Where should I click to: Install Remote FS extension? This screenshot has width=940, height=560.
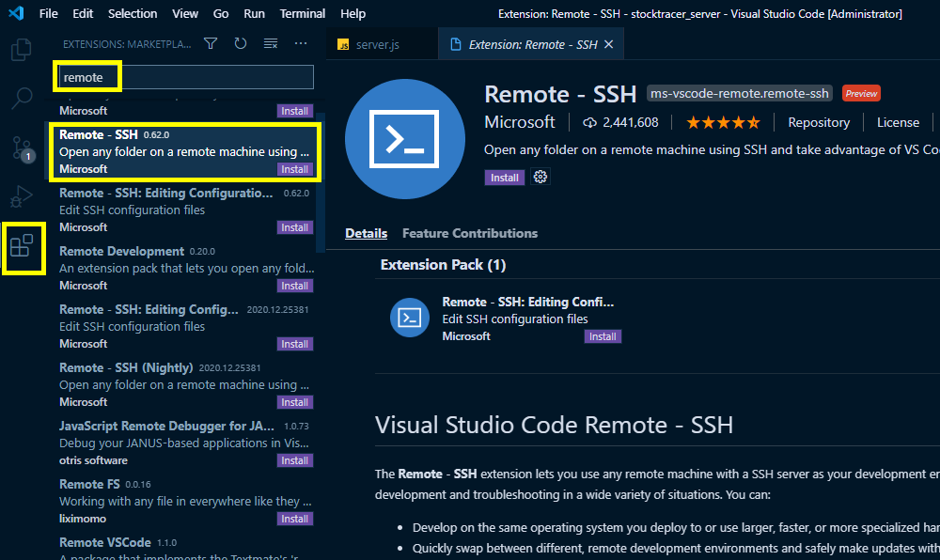click(295, 519)
